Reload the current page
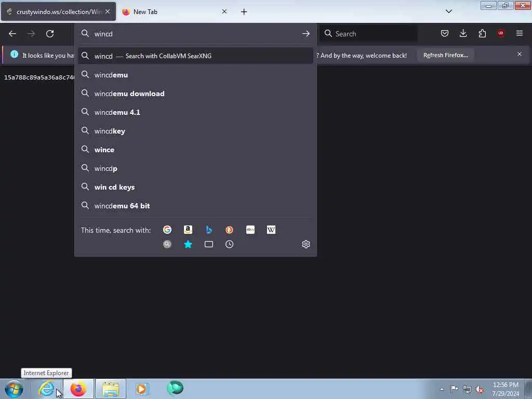Image resolution: width=532 pixels, height=399 pixels. (x=50, y=34)
